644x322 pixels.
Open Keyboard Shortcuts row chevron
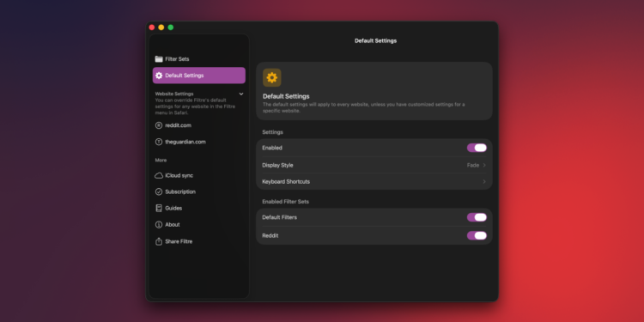[484, 181]
